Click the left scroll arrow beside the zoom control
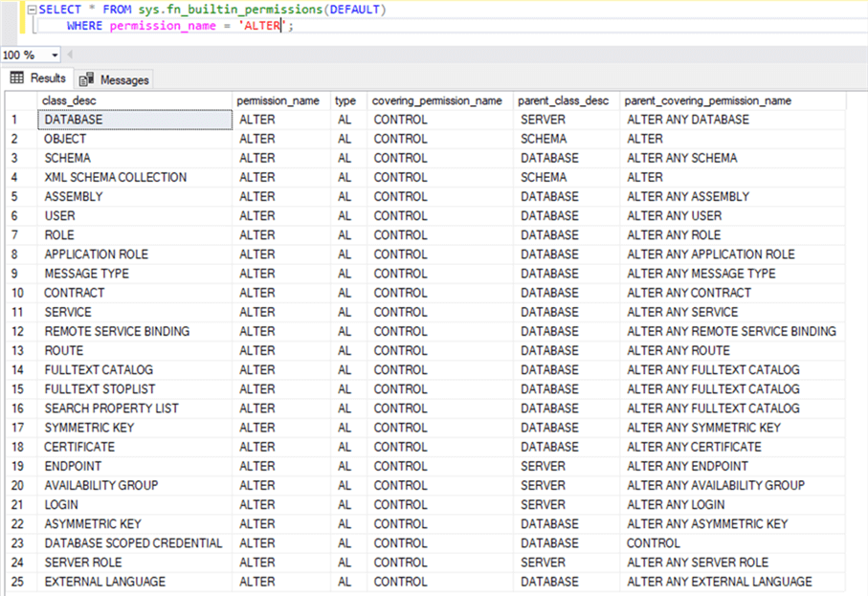Screen dimensions: 868x596 68,55
